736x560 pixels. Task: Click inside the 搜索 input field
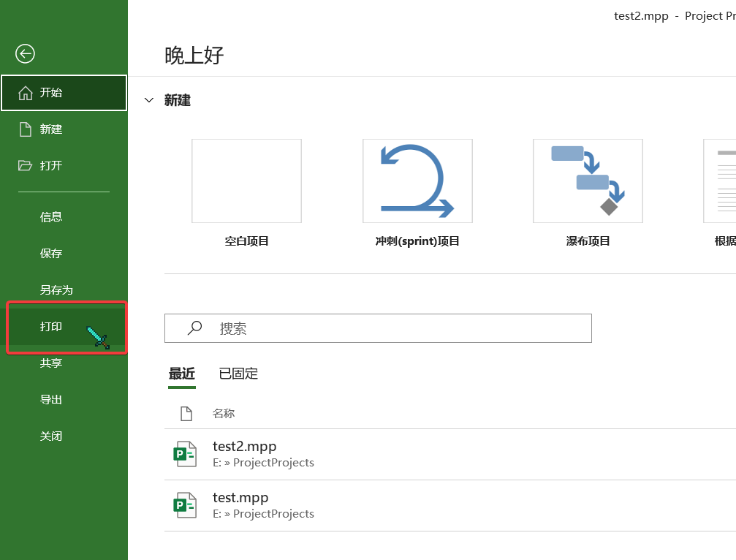point(378,328)
